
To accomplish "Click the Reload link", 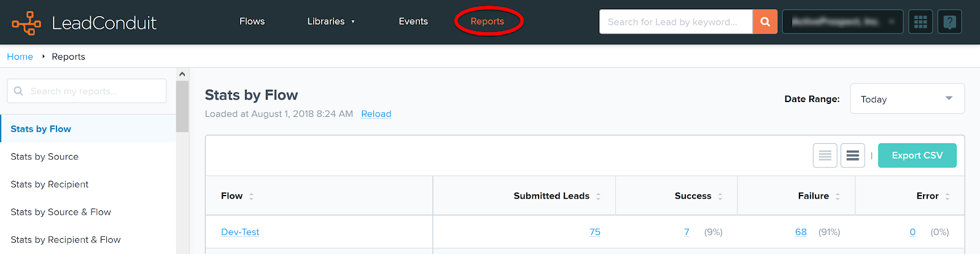I will click(x=376, y=114).
